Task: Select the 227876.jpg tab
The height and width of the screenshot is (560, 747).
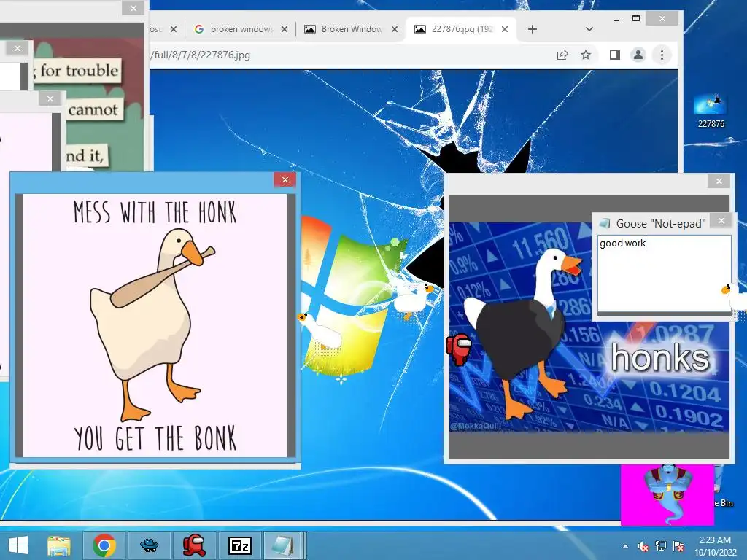Action: click(461, 29)
